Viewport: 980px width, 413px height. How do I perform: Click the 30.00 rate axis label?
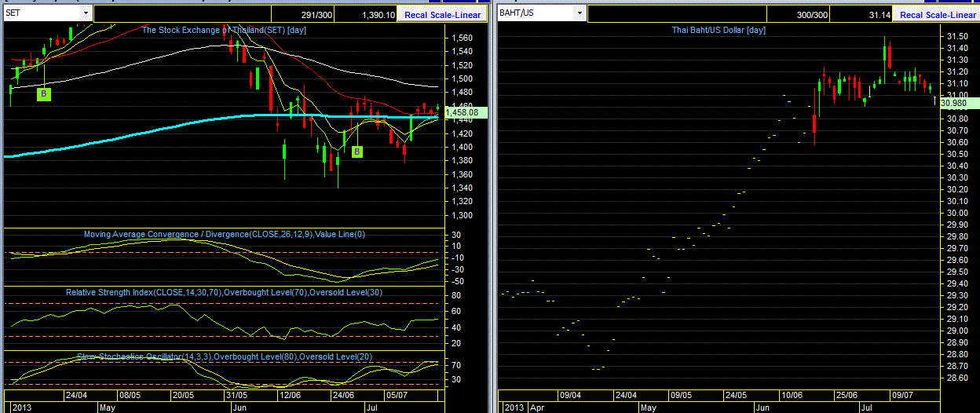[956, 213]
